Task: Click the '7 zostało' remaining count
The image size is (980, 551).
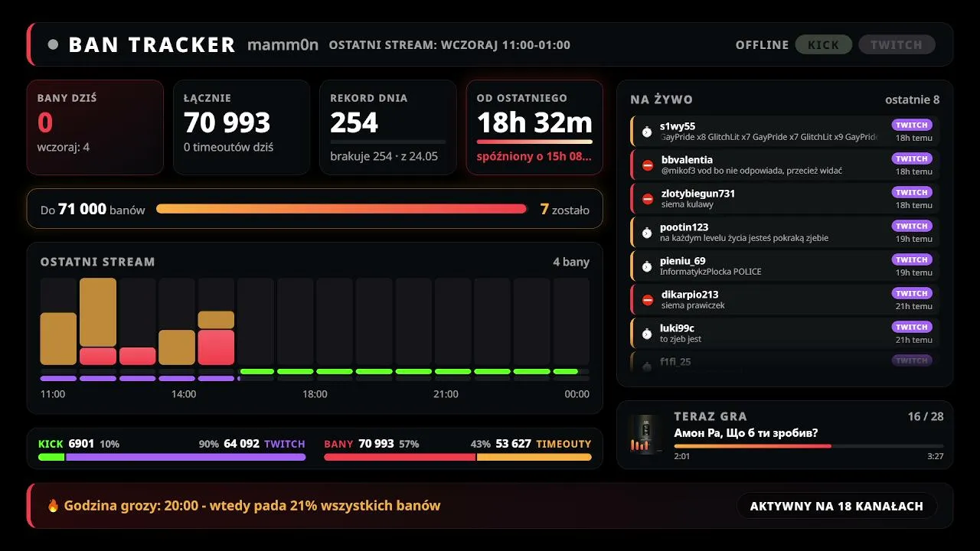Action: (565, 209)
